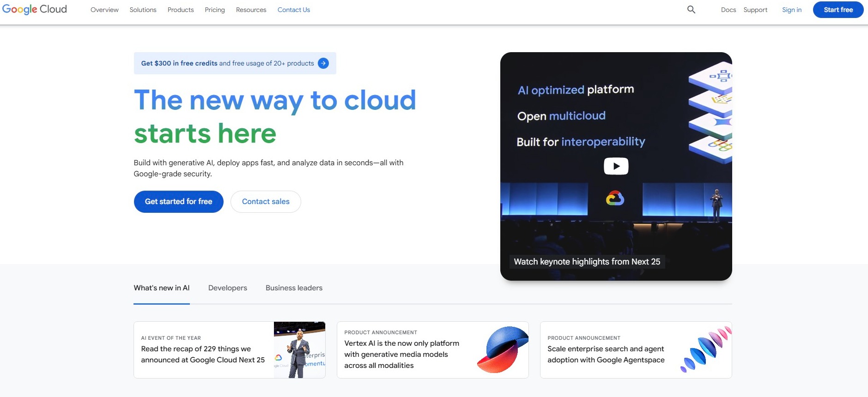
Task: Open the Google Cloud Next 25 recap card
Action: click(230, 350)
